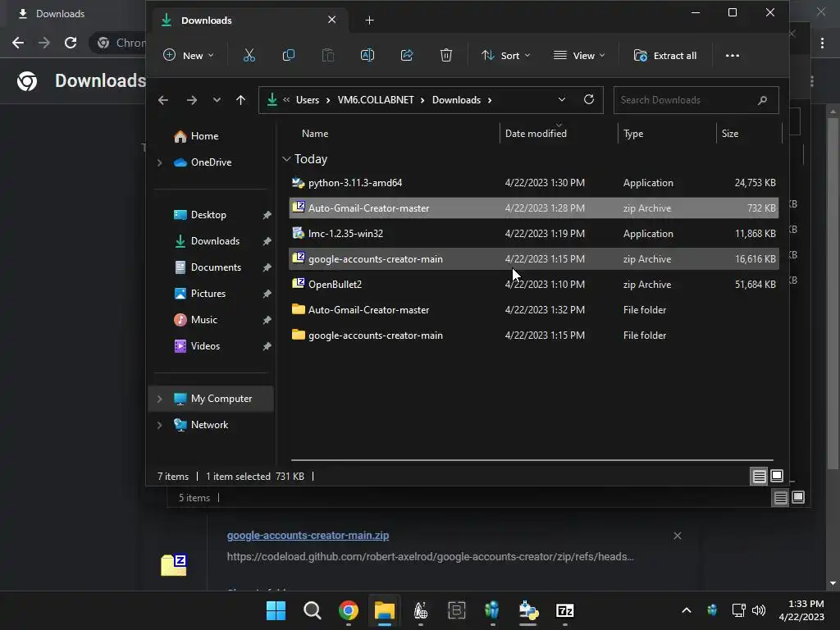The image size is (840, 630).
Task: Select Videos in navigation pane
Action: (x=205, y=346)
